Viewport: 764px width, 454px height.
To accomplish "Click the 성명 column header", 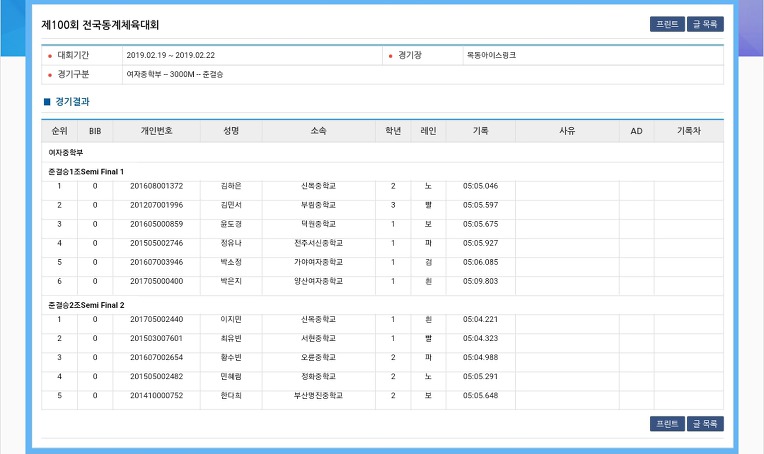I will 231,131.
